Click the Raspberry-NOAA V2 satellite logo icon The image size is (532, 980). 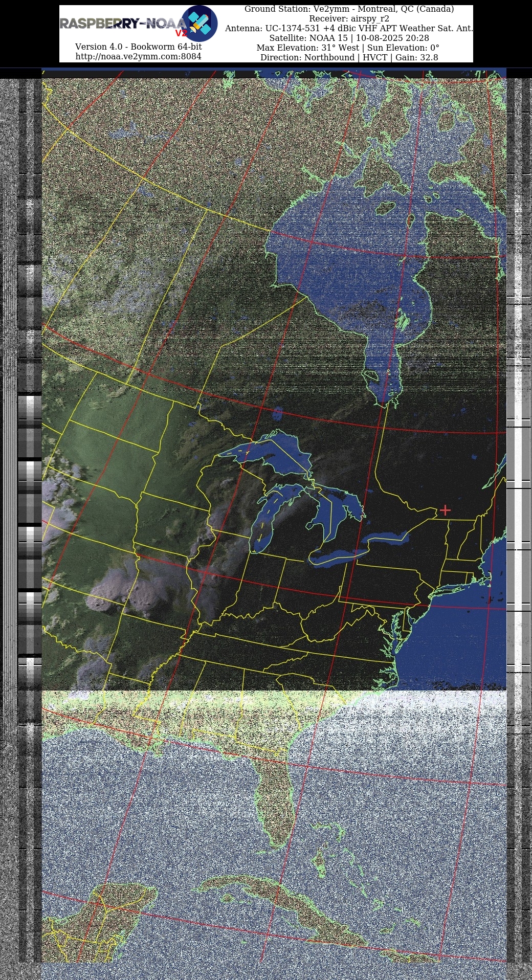tap(199, 24)
